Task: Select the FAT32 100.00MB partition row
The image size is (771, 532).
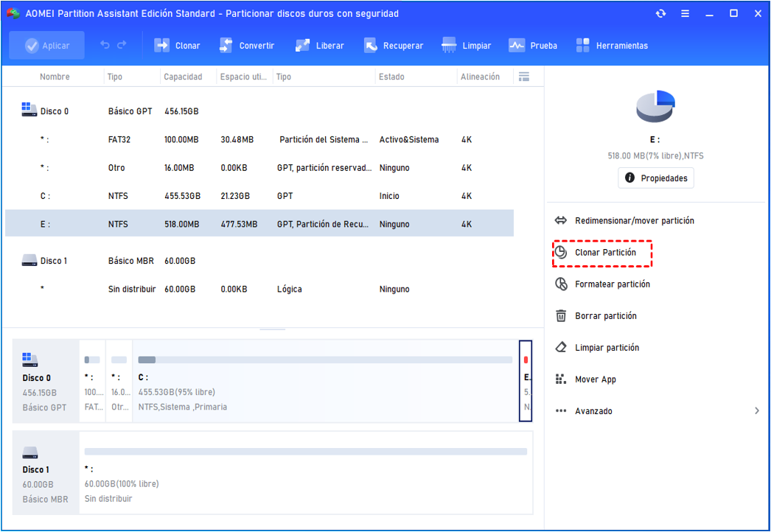Action: pos(259,140)
